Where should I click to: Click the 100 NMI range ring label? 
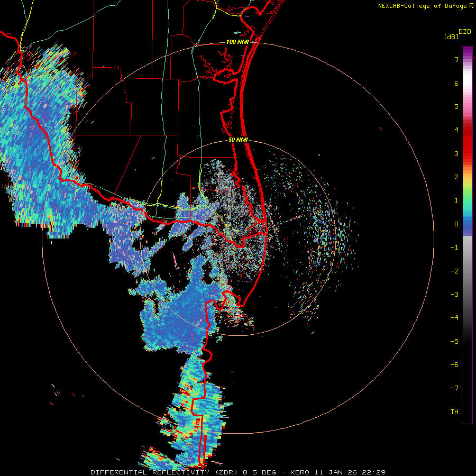point(237,42)
